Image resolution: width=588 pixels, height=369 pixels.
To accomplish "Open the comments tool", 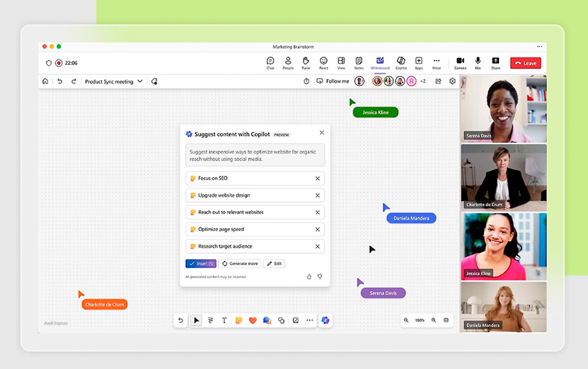I will (267, 320).
